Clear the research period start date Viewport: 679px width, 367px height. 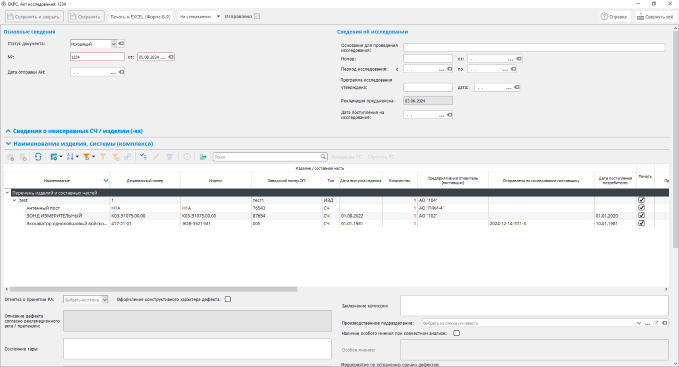pos(449,69)
